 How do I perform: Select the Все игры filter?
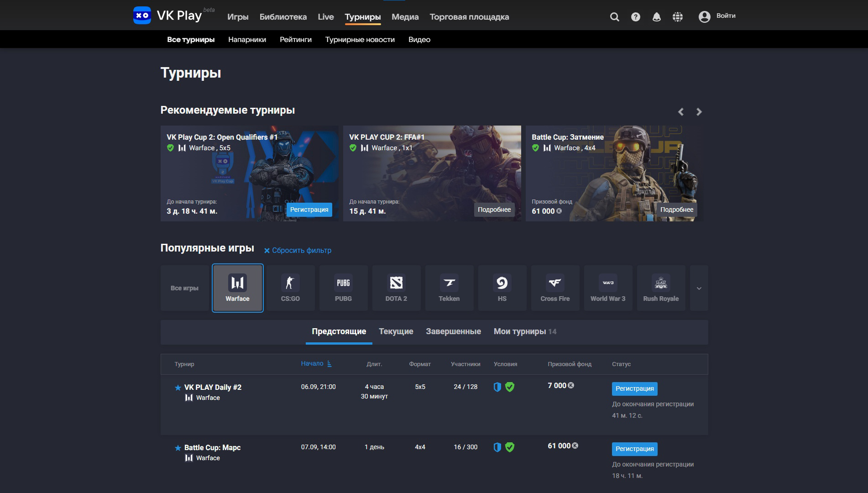click(184, 288)
